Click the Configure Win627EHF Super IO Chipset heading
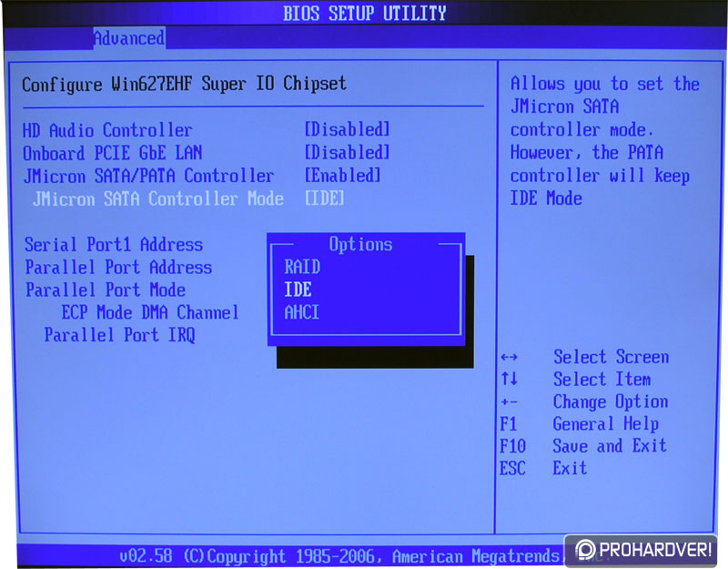The image size is (728, 569). pos(184,84)
